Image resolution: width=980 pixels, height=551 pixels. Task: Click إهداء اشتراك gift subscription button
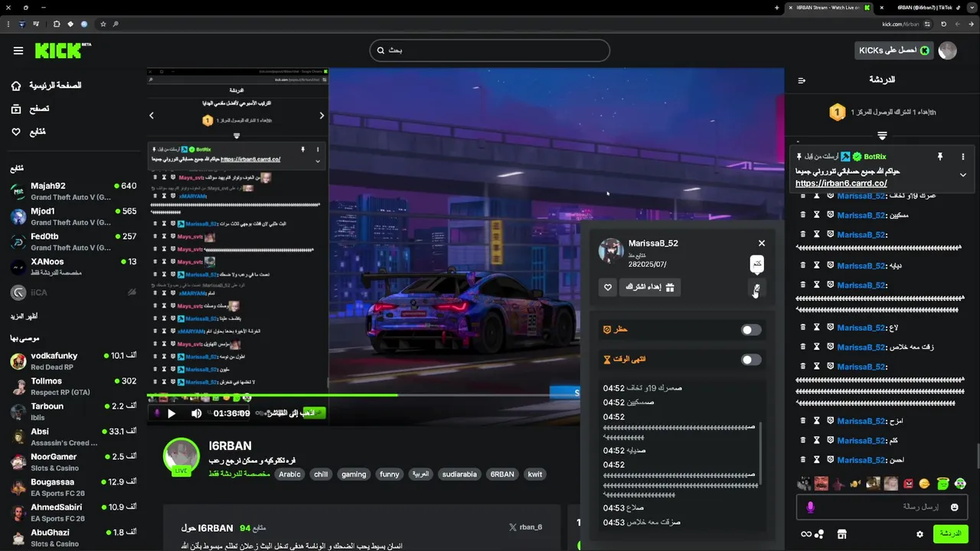(x=650, y=287)
